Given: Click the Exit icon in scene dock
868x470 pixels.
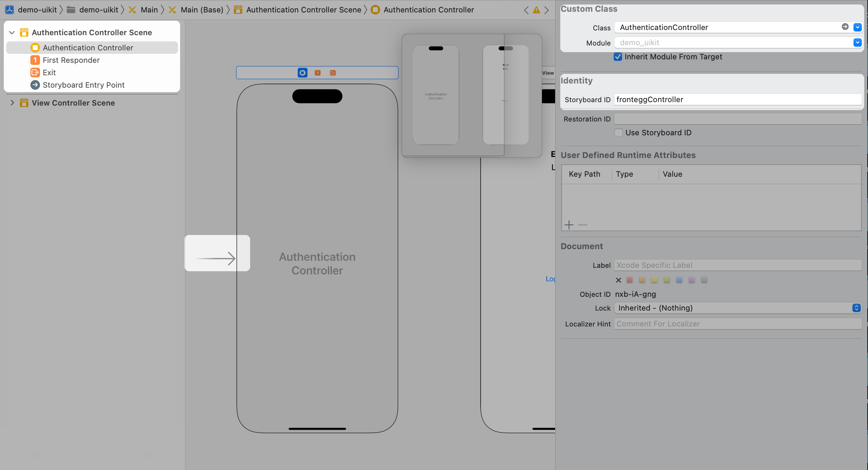Looking at the screenshot, I should pyautogui.click(x=333, y=73).
